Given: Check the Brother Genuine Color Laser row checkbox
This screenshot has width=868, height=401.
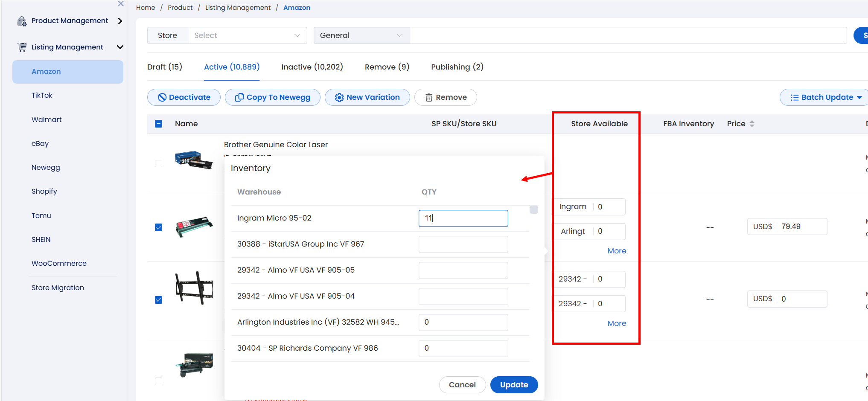Looking at the screenshot, I should pyautogui.click(x=159, y=163).
